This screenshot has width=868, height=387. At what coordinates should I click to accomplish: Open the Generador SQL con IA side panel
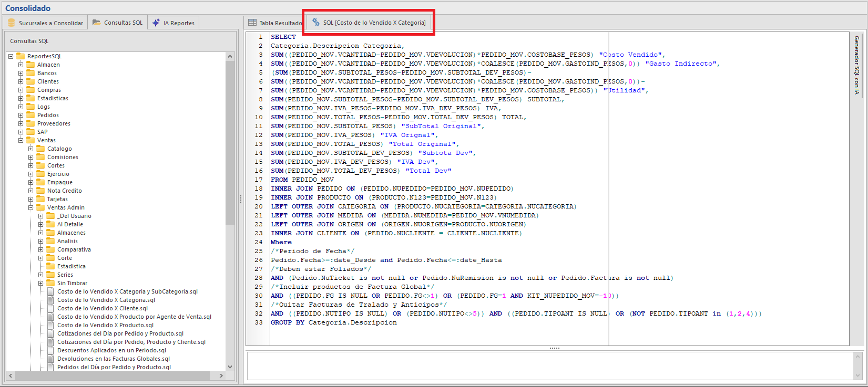coord(856,65)
